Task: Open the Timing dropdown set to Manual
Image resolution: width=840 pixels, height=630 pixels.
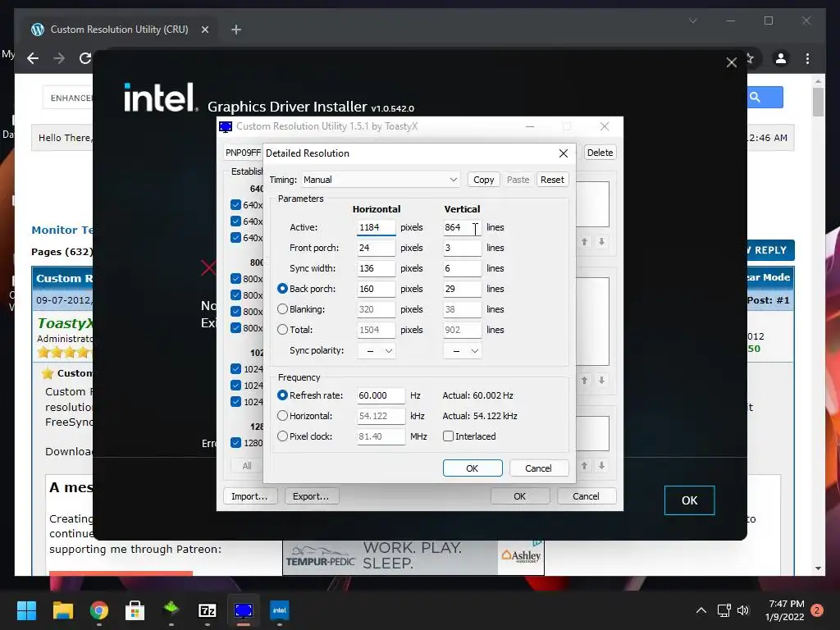Action: (x=381, y=180)
